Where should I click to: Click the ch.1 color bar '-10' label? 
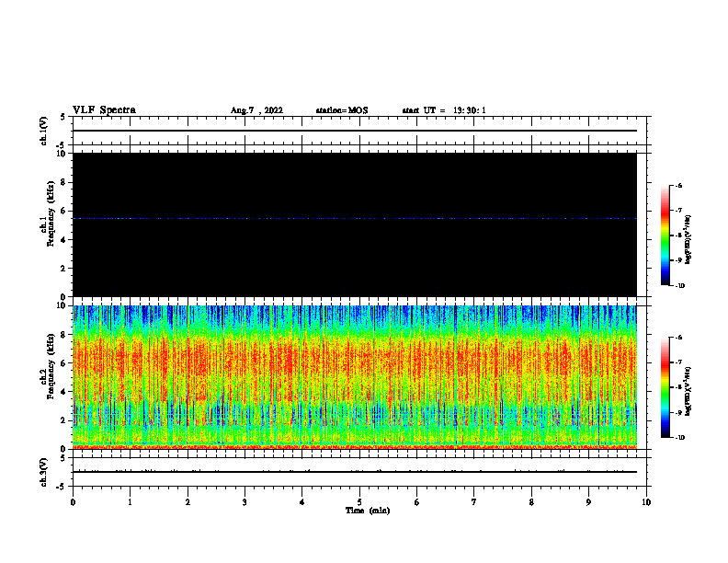[680, 286]
